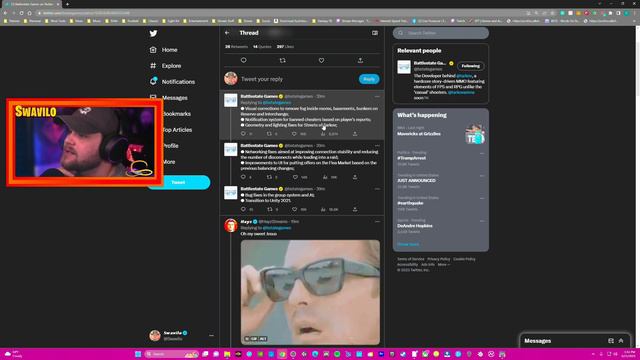The image size is (640, 360).
Task: Like the main tweet via heart icon
Action: pos(321,60)
